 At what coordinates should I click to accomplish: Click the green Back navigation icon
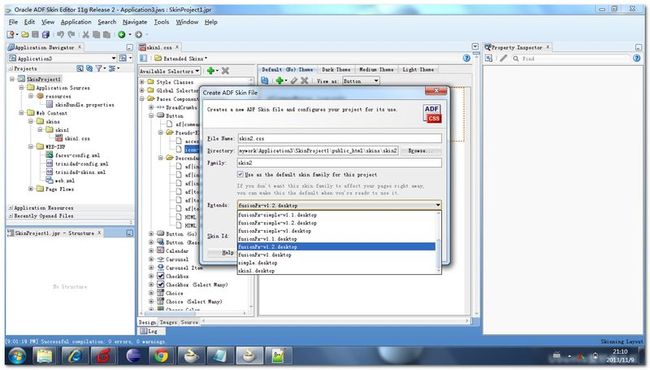[121, 34]
